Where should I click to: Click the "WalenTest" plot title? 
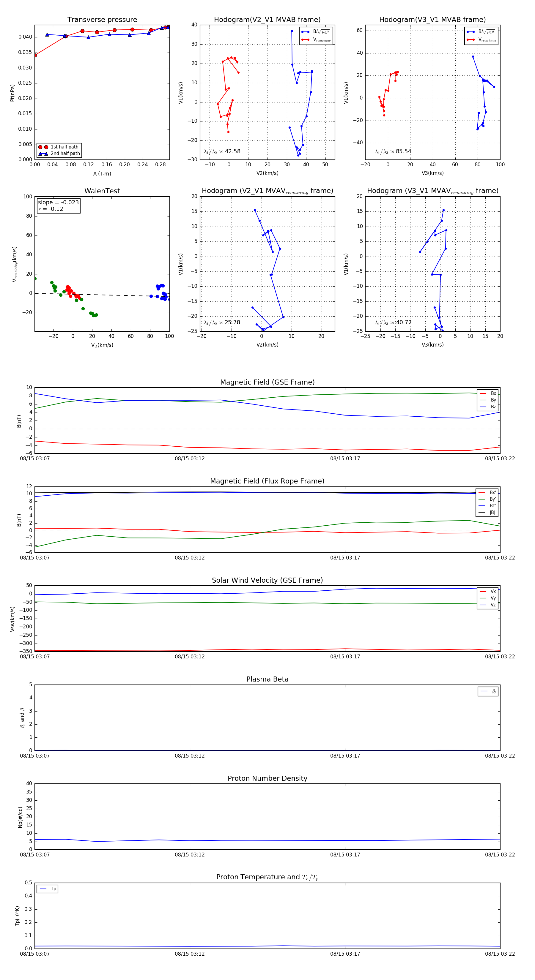[x=102, y=191]
